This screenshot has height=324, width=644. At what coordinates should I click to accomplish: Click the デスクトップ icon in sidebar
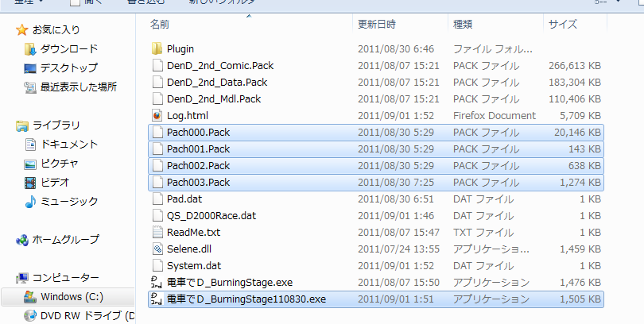pyautogui.click(x=30, y=68)
